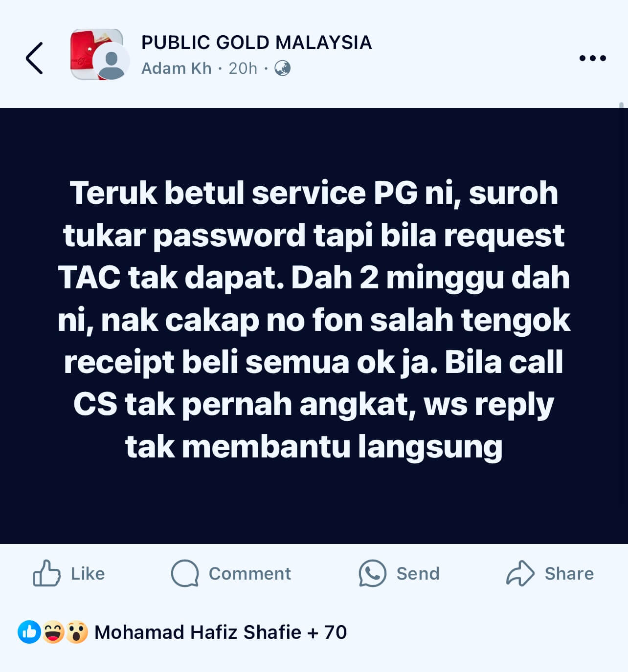Tap the thumbs-up Like icon

point(47,573)
